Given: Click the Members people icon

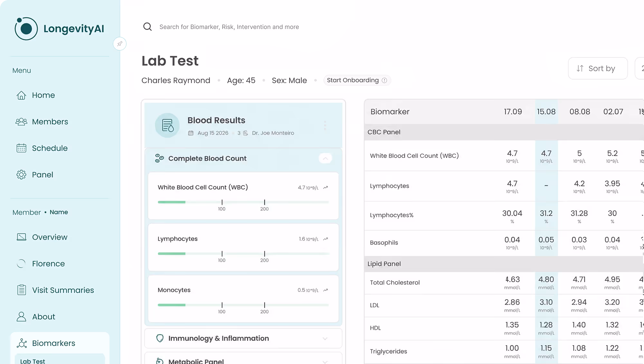Looking at the screenshot, I should click(x=21, y=122).
